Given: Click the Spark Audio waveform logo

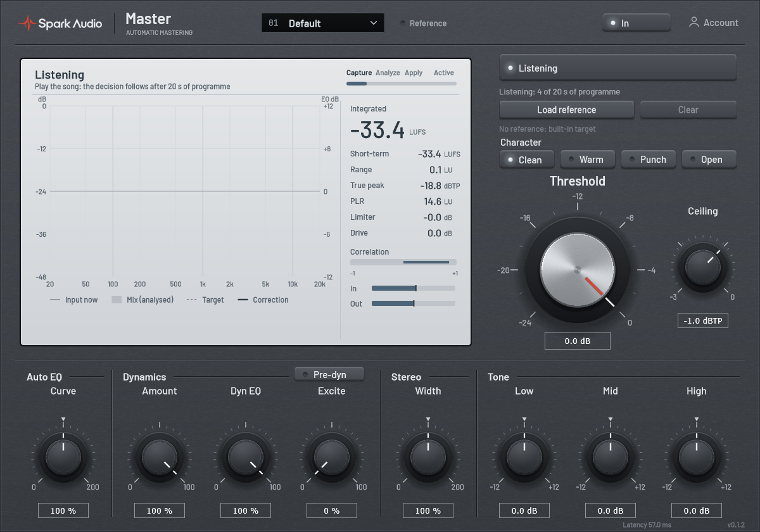Looking at the screenshot, I should coord(27,23).
